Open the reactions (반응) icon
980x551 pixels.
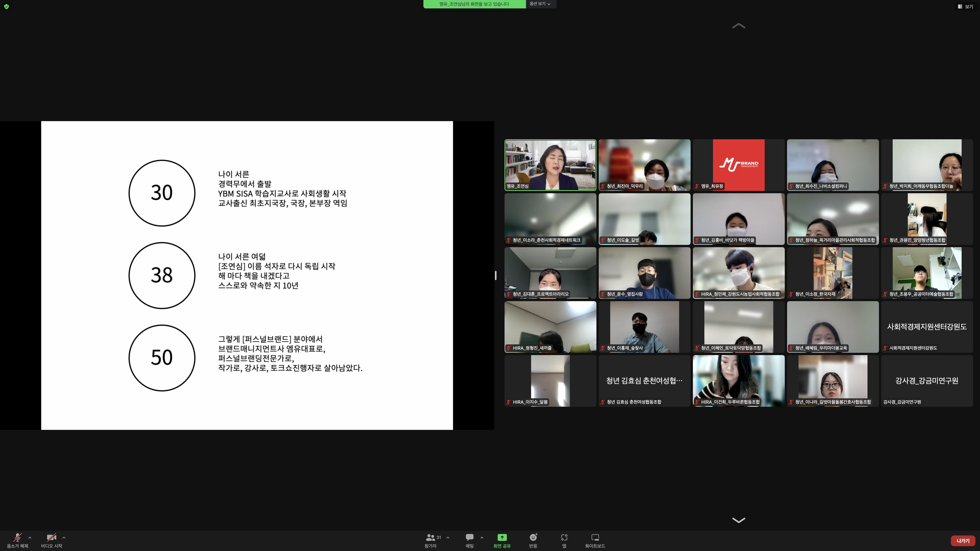click(x=533, y=537)
